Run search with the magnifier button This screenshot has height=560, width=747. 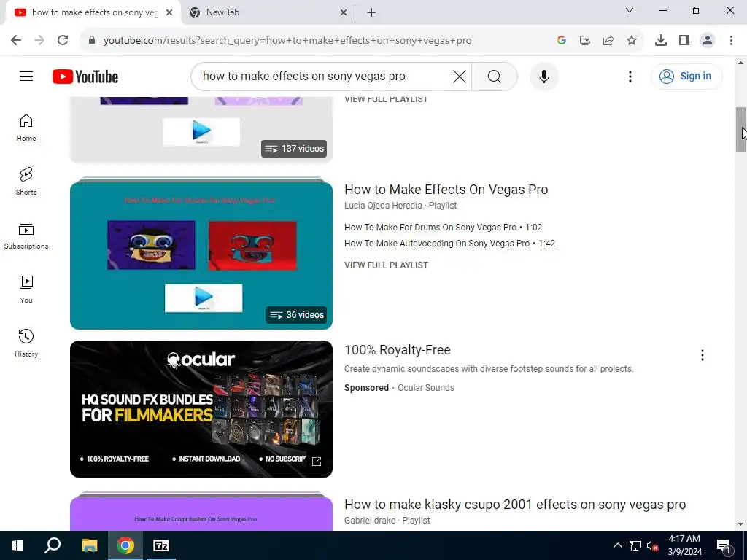click(494, 76)
